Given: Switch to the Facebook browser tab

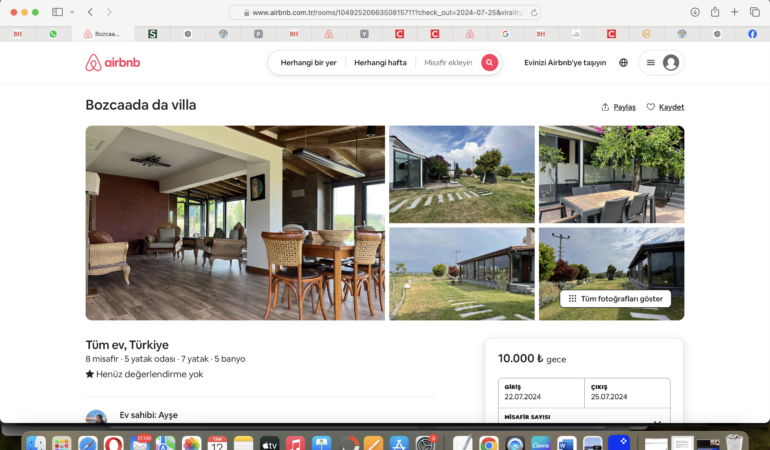Looking at the screenshot, I should pyautogui.click(x=752, y=34).
